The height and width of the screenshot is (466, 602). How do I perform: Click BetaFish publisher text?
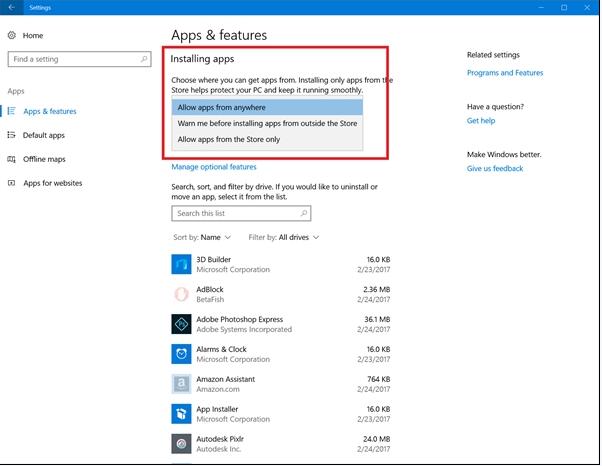(x=210, y=299)
